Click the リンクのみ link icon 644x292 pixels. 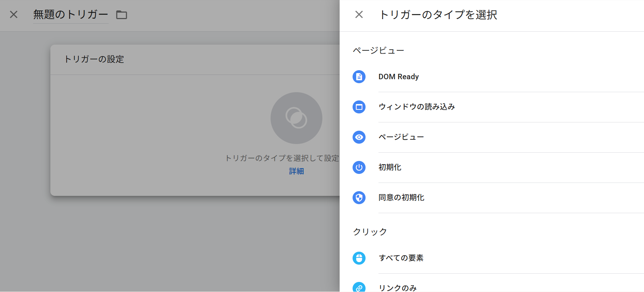(x=359, y=287)
